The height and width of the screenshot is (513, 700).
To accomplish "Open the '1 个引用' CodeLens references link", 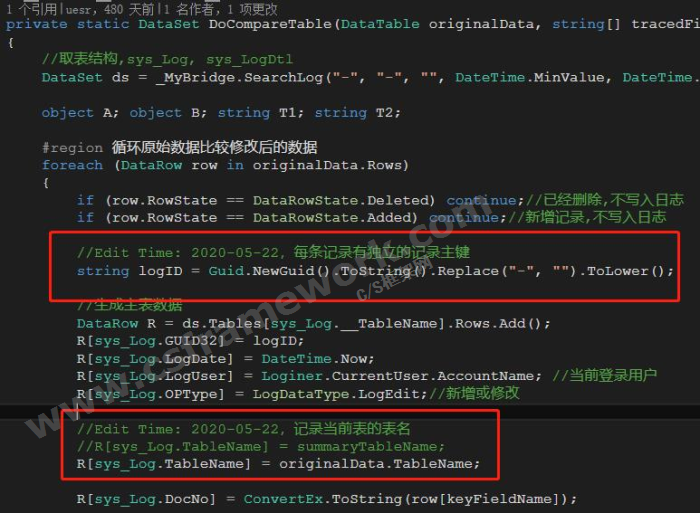I will [x=31, y=7].
